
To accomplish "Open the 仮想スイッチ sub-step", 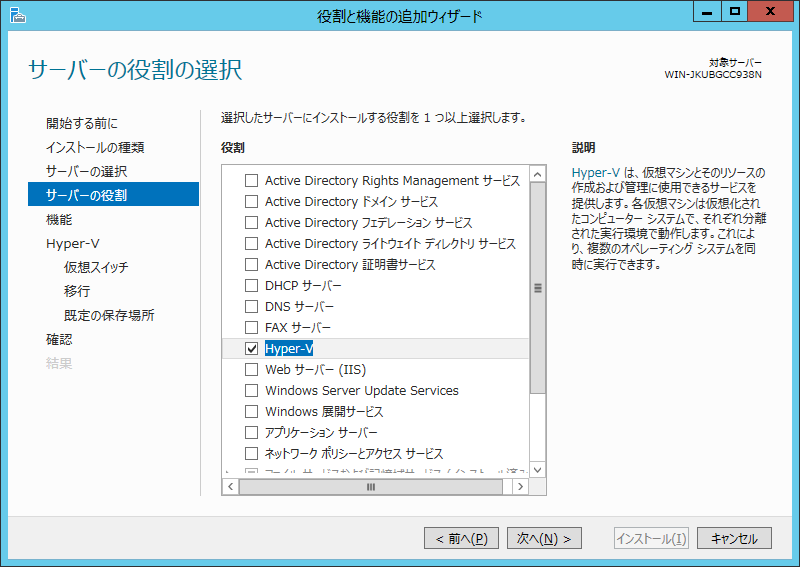I will [x=96, y=267].
